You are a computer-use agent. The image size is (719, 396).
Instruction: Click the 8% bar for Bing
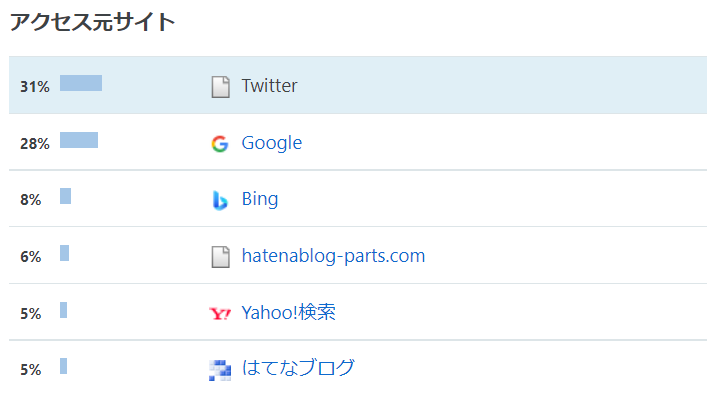pos(66,196)
